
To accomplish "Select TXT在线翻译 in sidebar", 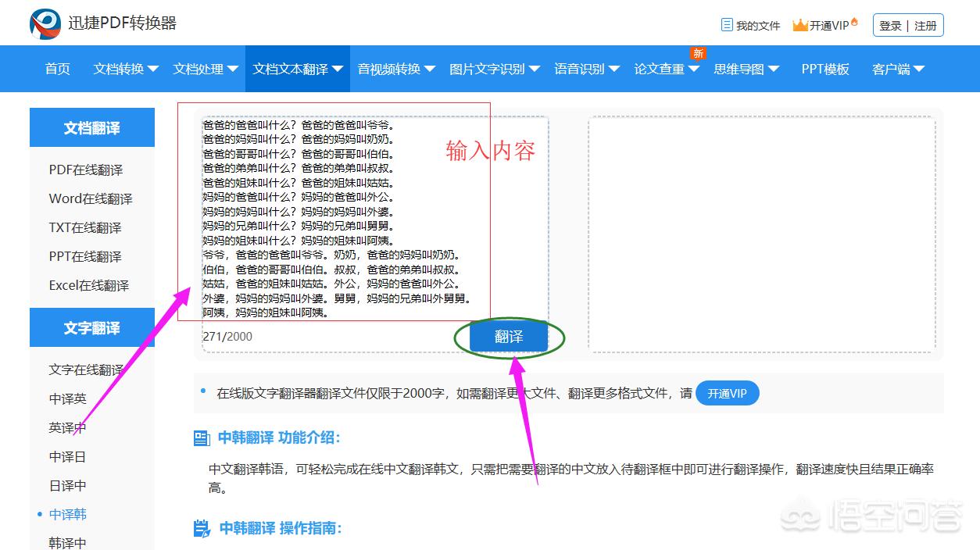I will 85,227.
